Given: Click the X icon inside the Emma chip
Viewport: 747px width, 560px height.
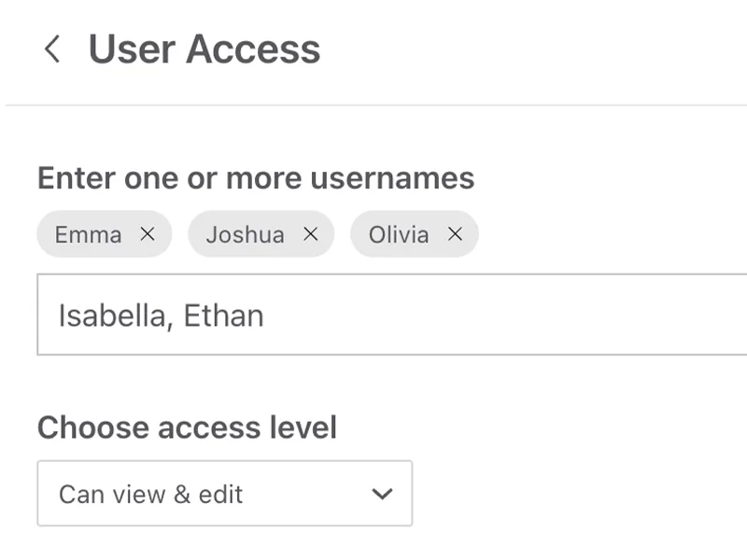Looking at the screenshot, I should point(147,234).
